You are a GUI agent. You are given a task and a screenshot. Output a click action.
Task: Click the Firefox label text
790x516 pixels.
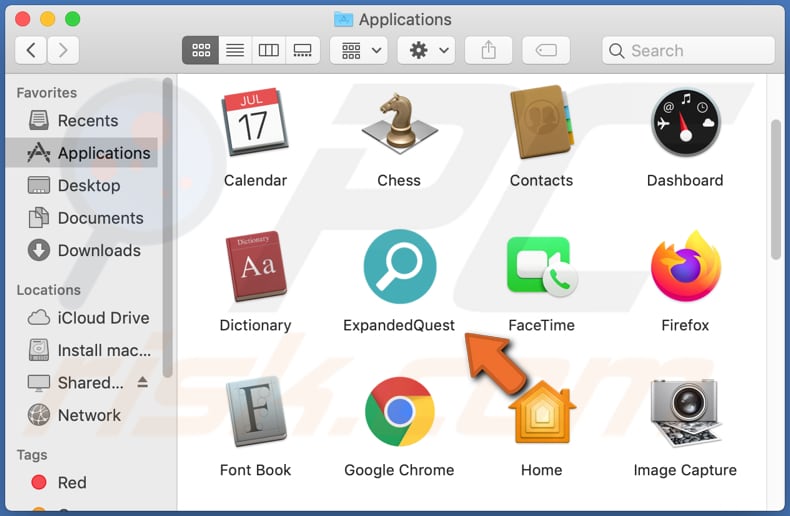click(x=685, y=326)
